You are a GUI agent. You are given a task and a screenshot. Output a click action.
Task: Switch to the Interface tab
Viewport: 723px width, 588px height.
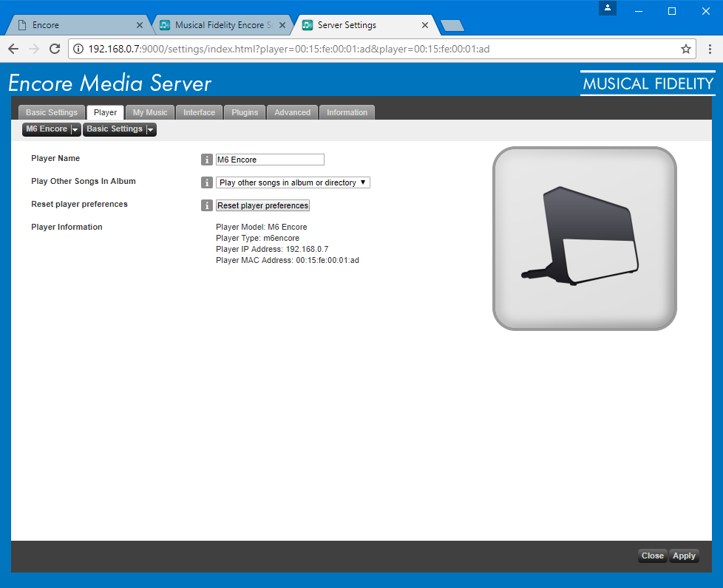click(199, 112)
